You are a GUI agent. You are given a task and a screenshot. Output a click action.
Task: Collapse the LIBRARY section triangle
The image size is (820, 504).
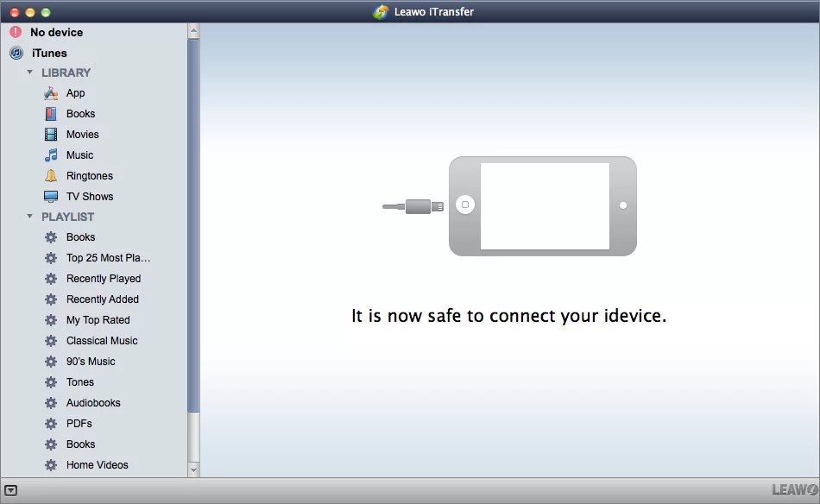point(29,72)
